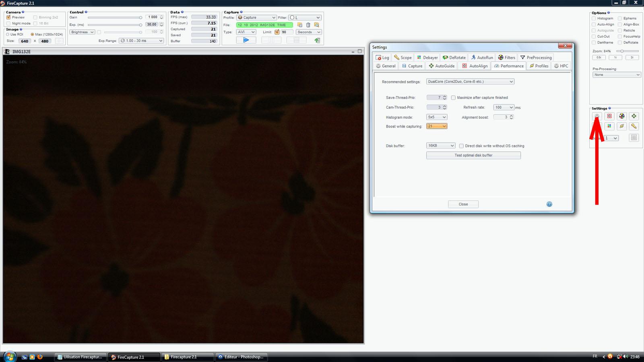
Task: Enable the Histogram option
Action: point(594,19)
